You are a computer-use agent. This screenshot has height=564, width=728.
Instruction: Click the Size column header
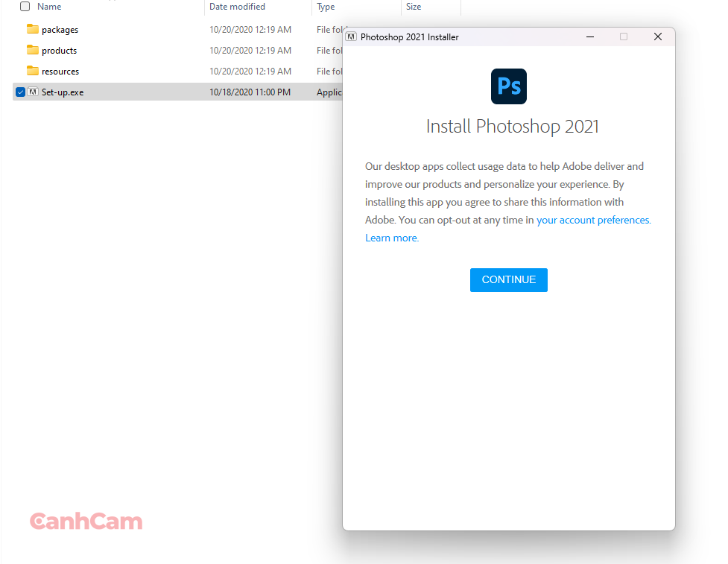click(414, 7)
